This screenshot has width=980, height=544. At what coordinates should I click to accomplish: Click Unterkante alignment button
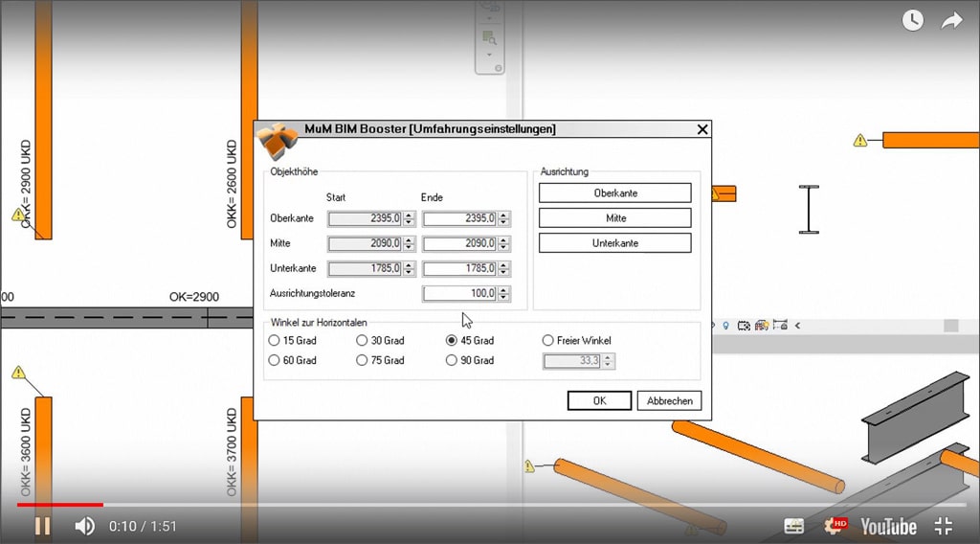[x=615, y=242]
